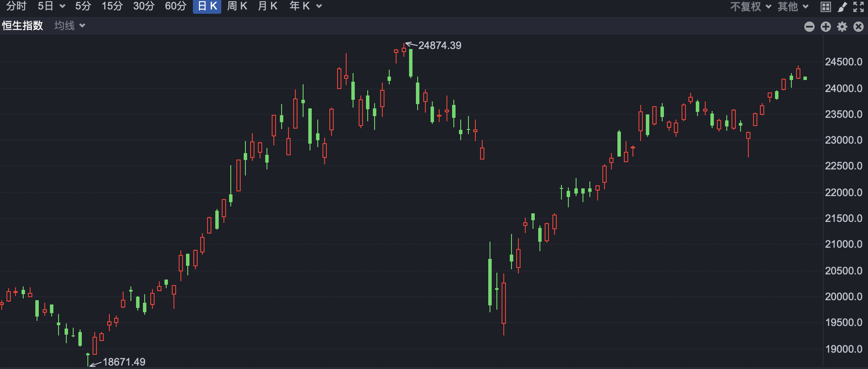Select the 日K daily candlestick tab
This screenshot has width=868, height=369.
point(207,6)
